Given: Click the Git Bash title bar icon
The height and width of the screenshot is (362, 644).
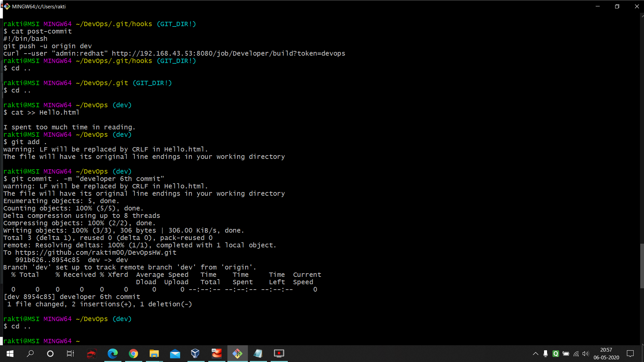Looking at the screenshot, I should pos(7,6).
